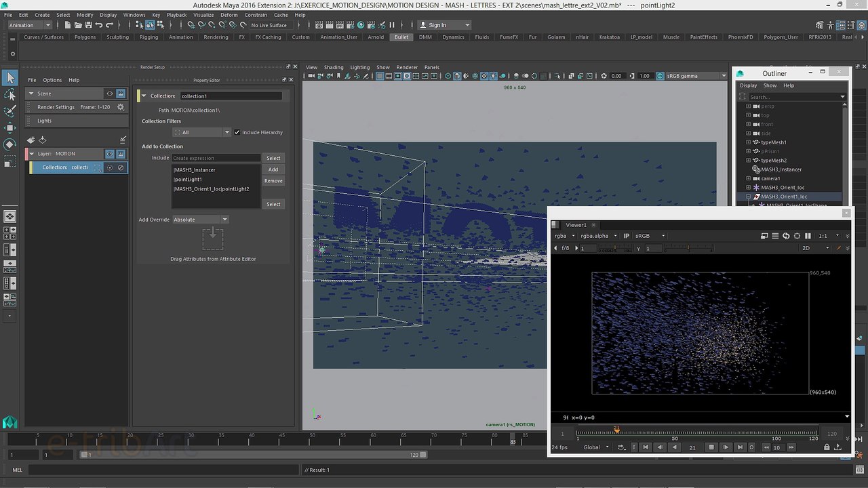The width and height of the screenshot is (868, 488).
Task: Open the rgba.alpha channel dropdown
Action: pos(599,236)
